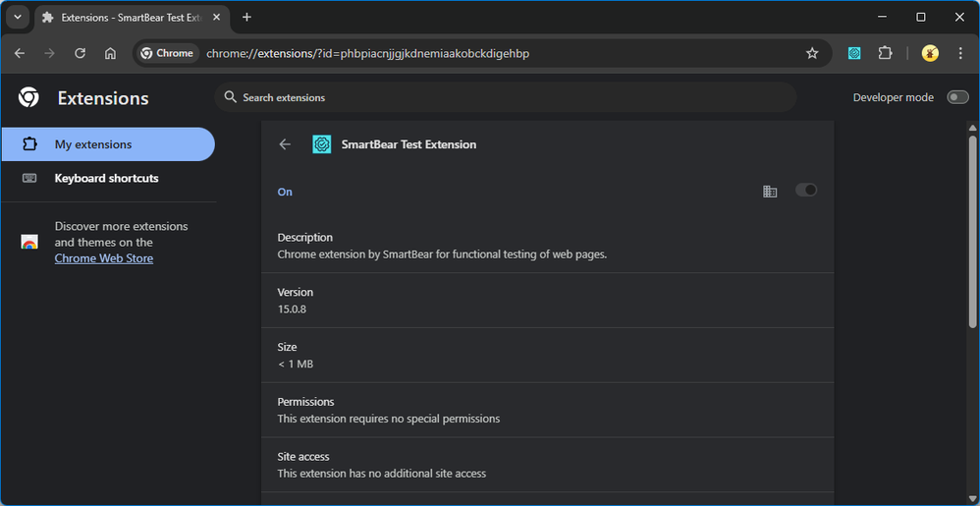Click the Chrome profile avatar icon

930,53
